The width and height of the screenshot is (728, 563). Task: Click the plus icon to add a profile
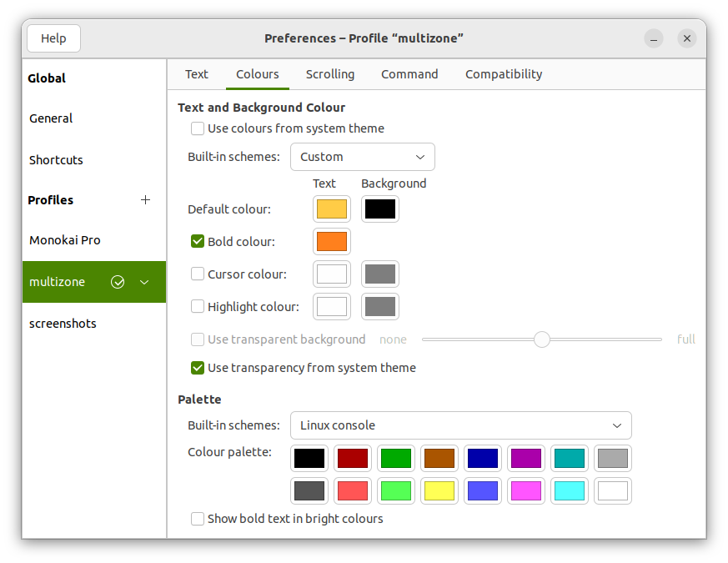(146, 200)
